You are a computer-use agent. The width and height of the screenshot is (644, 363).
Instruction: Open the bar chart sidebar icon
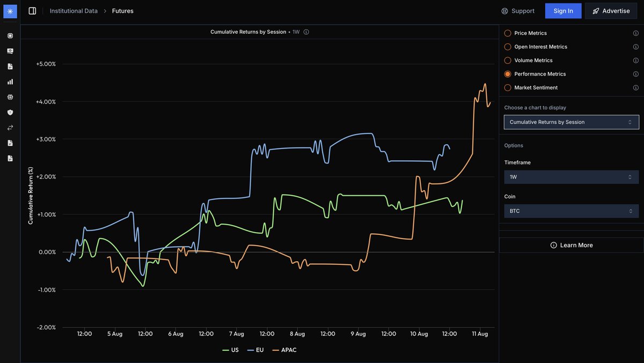pyautogui.click(x=10, y=82)
